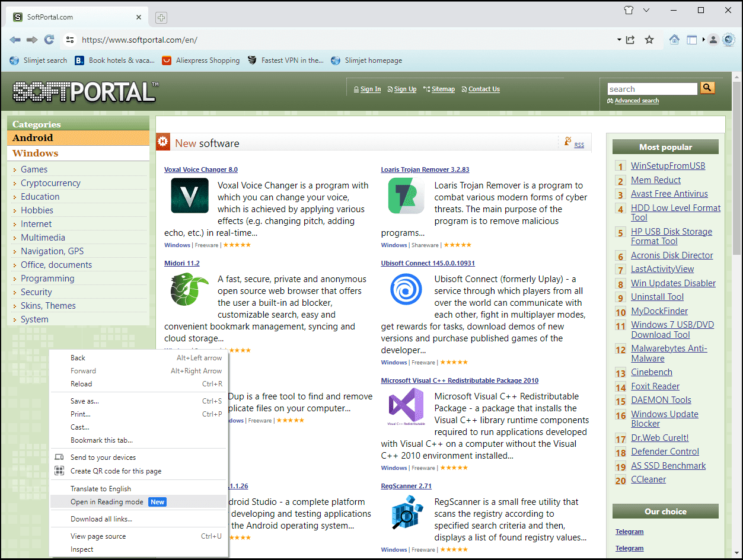Screen dimensions: 743x560
Task: Open the site information icon in the address bar
Action: click(70, 40)
